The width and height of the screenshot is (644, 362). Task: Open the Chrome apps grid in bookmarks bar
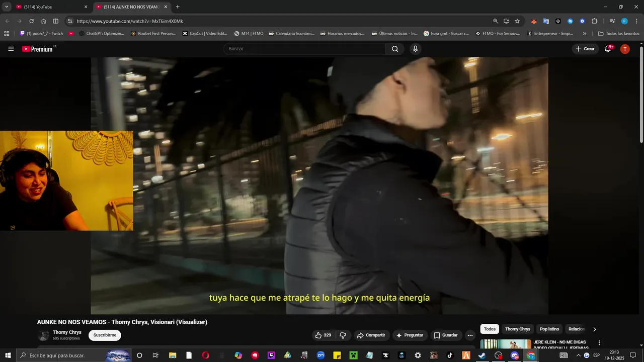click(7, 34)
